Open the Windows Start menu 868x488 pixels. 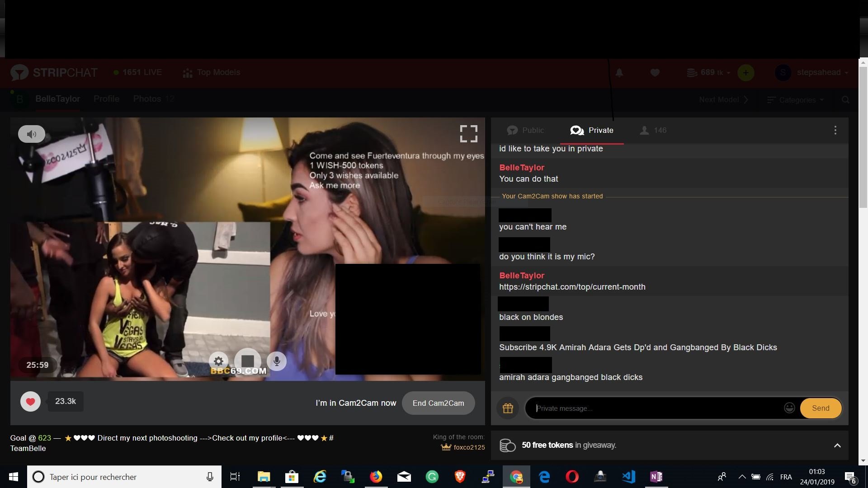tap(13, 477)
